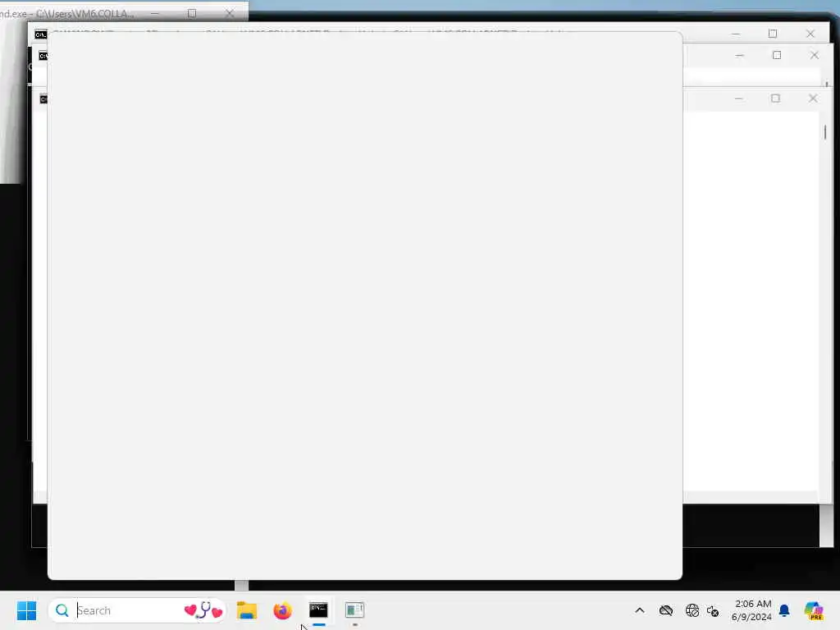Maximize the first large console window
This screenshot has width=840, height=630.
773,34
